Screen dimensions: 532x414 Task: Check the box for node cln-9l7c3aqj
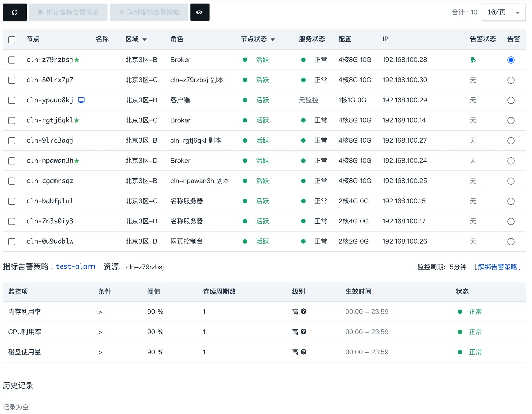click(x=12, y=141)
